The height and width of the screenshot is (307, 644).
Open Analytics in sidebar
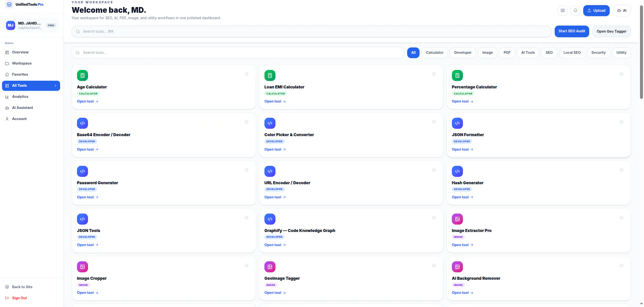[x=31, y=97]
